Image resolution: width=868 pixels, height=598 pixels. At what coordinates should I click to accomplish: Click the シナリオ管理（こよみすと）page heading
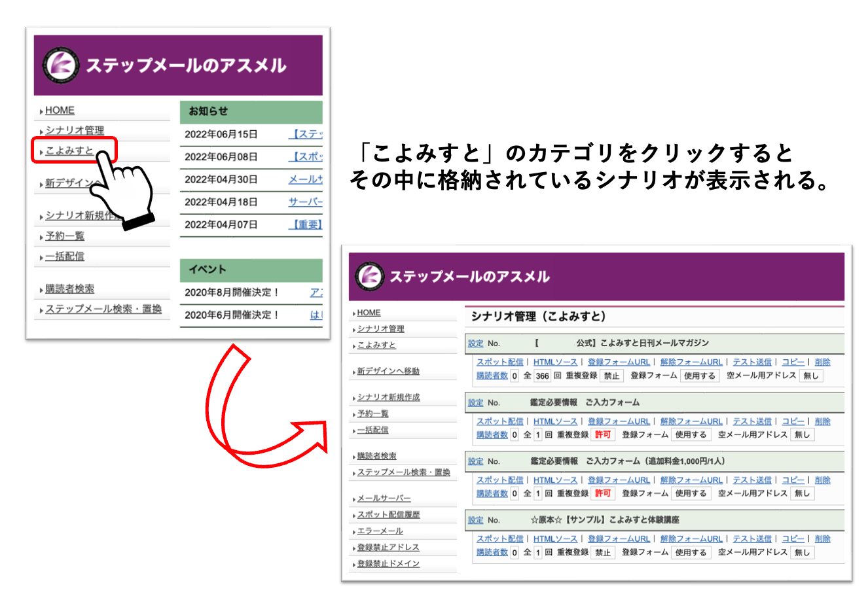click(x=539, y=317)
